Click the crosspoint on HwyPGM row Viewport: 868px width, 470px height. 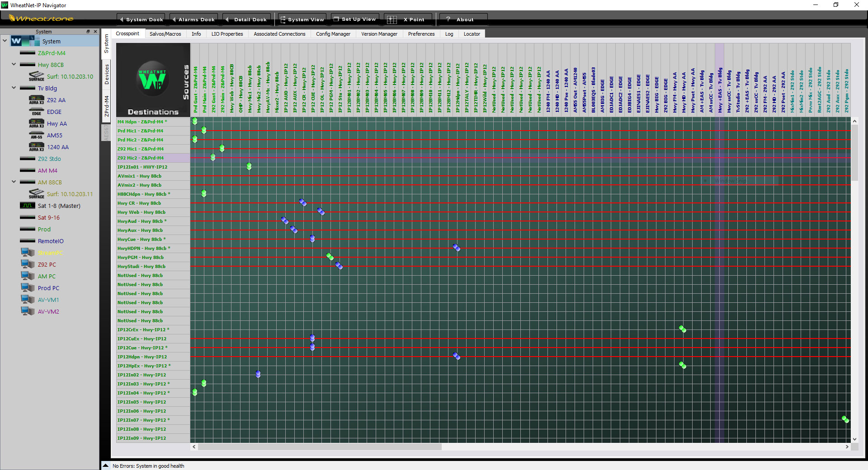tap(330, 257)
